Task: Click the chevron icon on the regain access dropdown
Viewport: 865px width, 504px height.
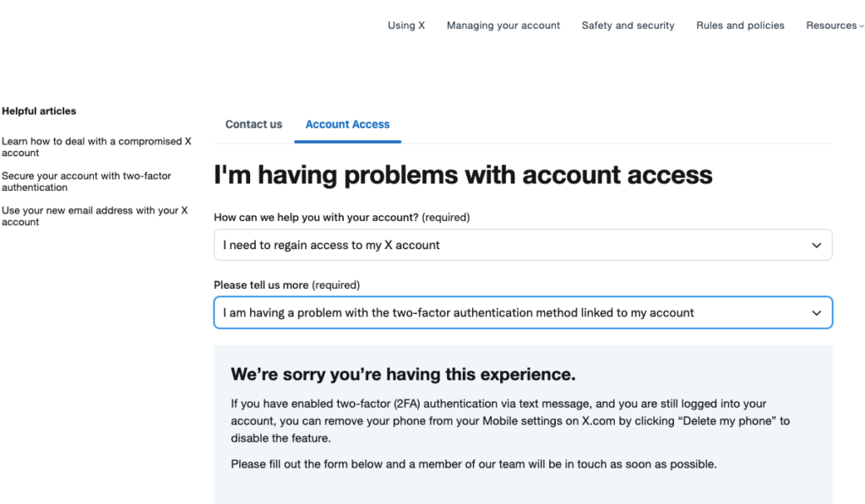Action: 817,245
